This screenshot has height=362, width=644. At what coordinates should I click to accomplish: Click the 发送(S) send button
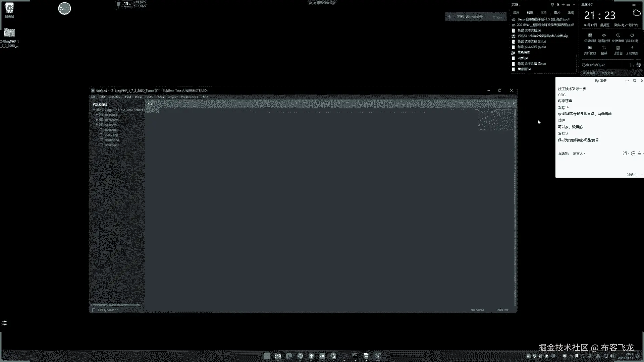pos(632,175)
